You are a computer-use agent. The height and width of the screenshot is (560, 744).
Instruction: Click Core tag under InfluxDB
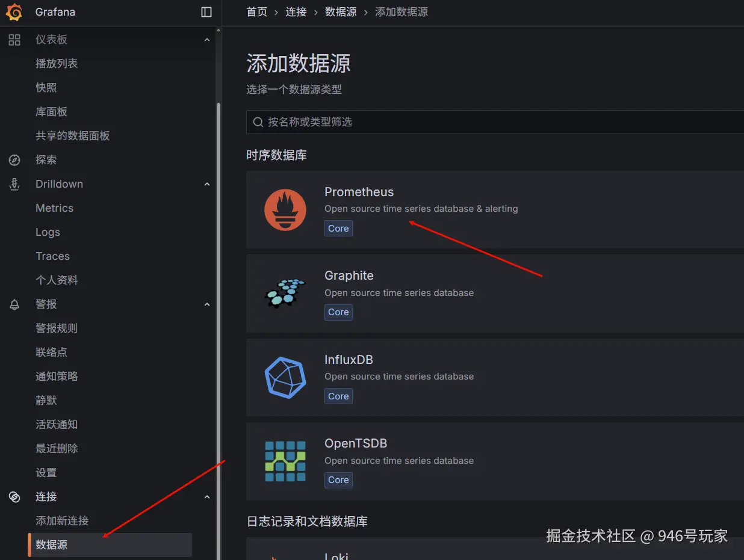pyautogui.click(x=338, y=396)
